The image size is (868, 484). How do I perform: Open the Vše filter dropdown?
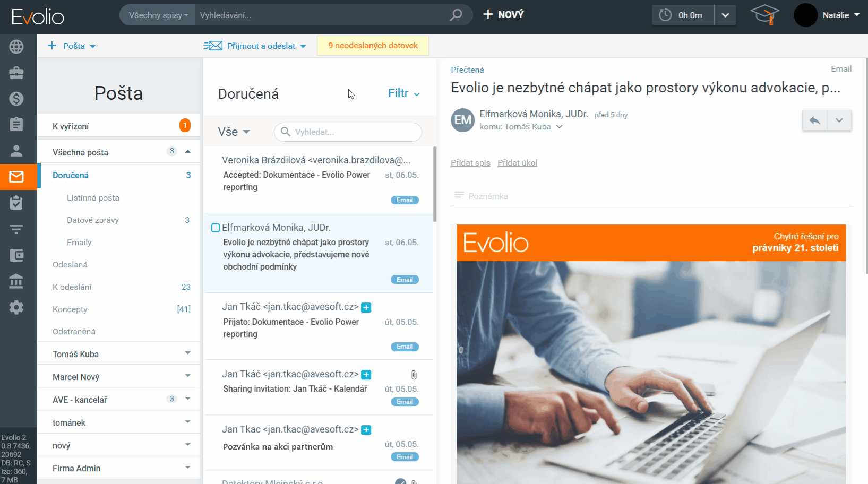(234, 132)
